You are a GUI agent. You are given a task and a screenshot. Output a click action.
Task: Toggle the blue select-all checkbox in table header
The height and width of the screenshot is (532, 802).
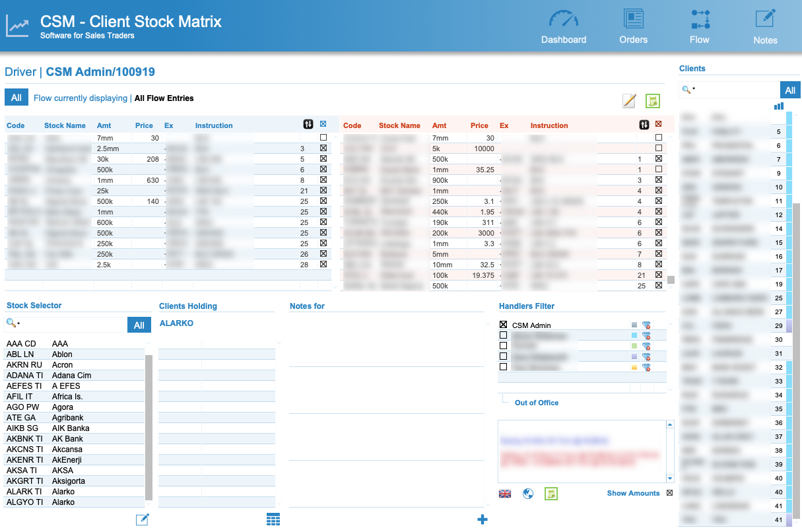click(323, 123)
